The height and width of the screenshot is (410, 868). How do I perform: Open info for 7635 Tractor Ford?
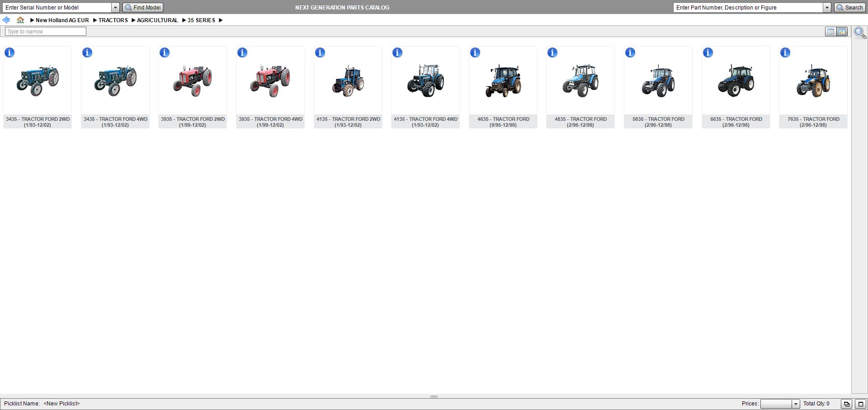click(785, 52)
